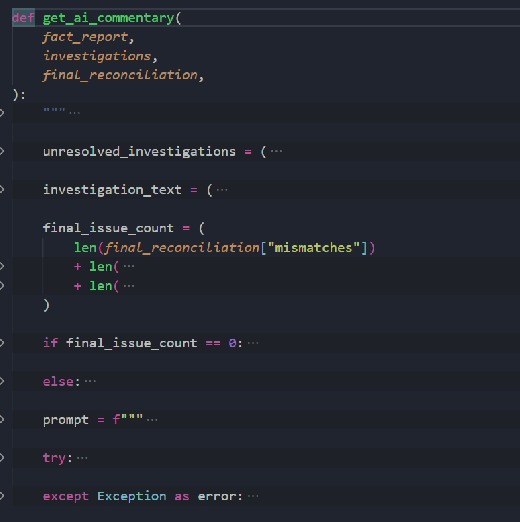Click the ellipsis after 'try:'
520x522 pixels.
(82, 458)
